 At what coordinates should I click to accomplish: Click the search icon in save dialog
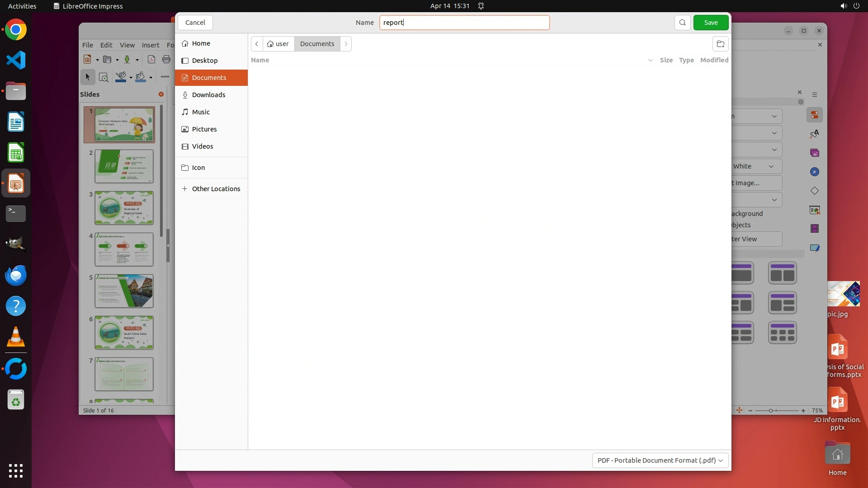point(682,23)
